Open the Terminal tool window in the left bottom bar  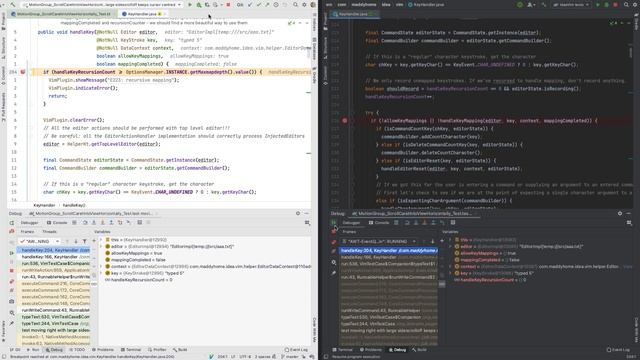[131, 350]
